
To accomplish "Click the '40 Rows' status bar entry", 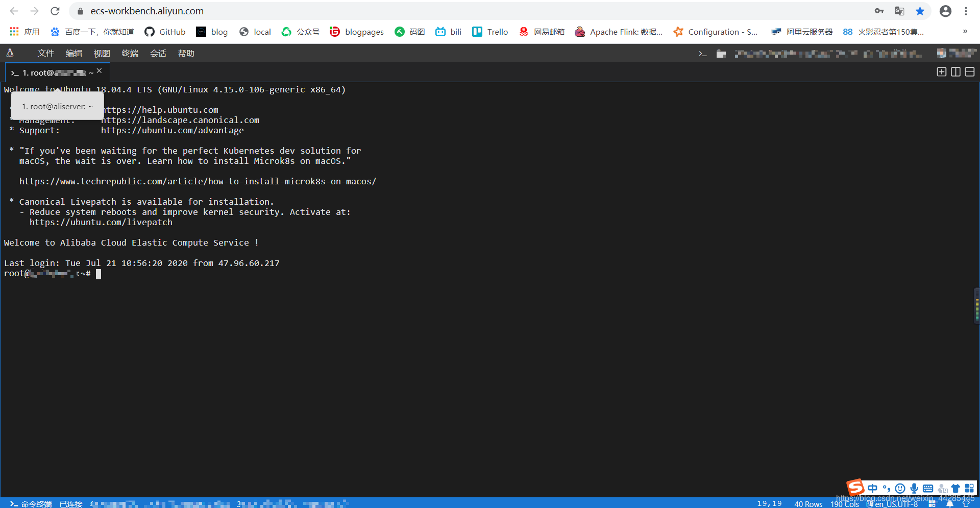I will coord(808,503).
